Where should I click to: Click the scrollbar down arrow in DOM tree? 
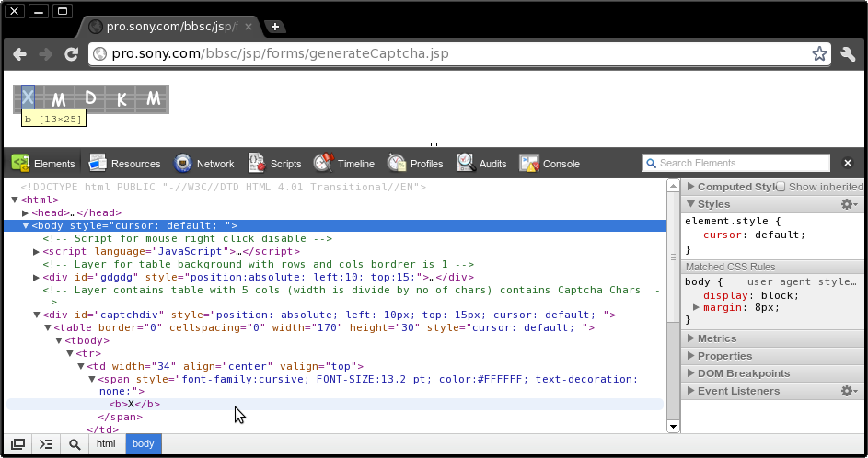[x=673, y=426]
